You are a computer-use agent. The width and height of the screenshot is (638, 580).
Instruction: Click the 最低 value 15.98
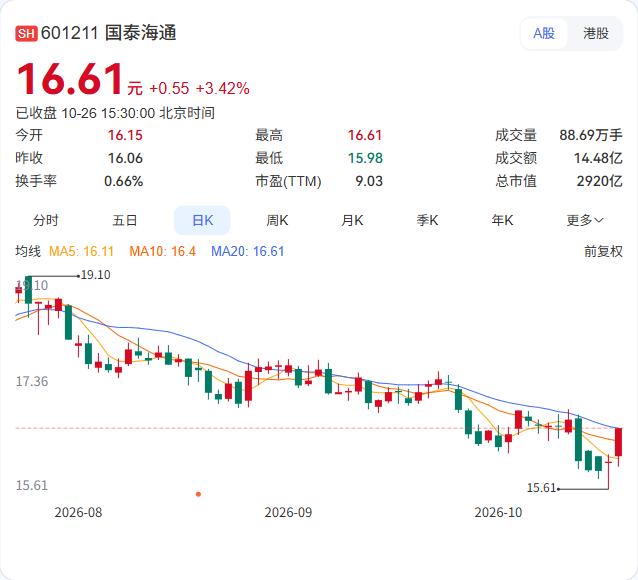tap(365, 158)
